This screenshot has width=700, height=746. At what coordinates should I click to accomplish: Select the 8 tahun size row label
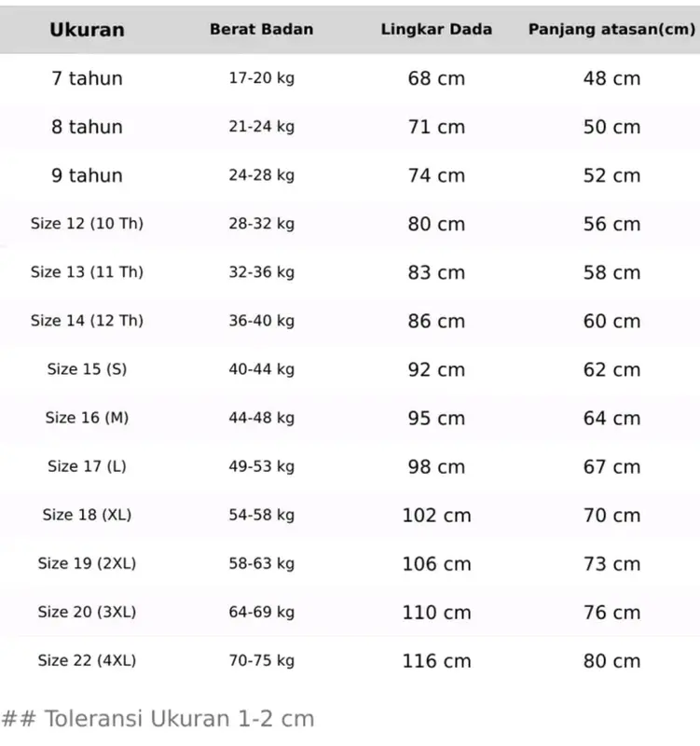pos(87,127)
